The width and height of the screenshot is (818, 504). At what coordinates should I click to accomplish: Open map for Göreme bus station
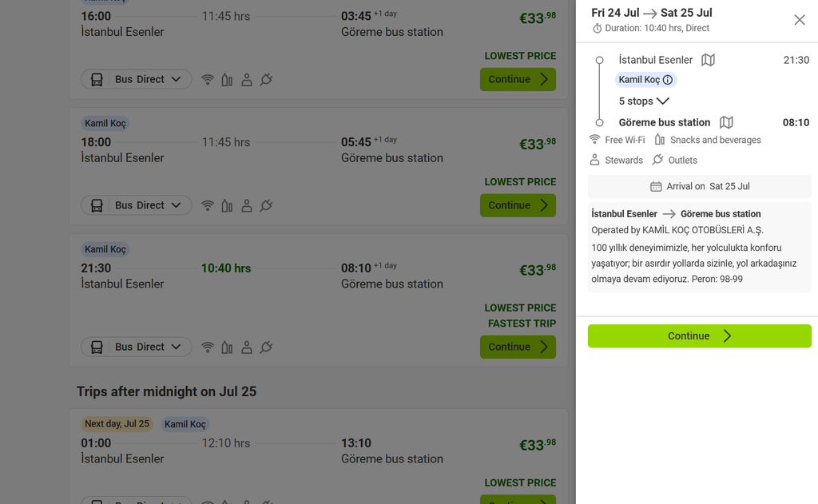pyautogui.click(x=726, y=123)
